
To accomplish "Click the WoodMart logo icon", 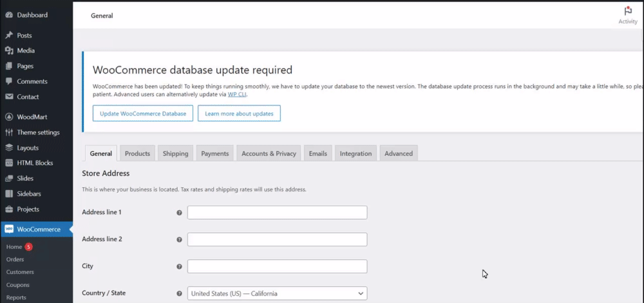I will tap(9, 117).
